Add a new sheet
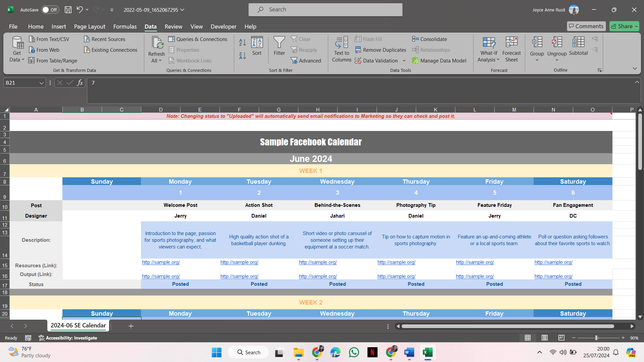 click(x=131, y=326)
